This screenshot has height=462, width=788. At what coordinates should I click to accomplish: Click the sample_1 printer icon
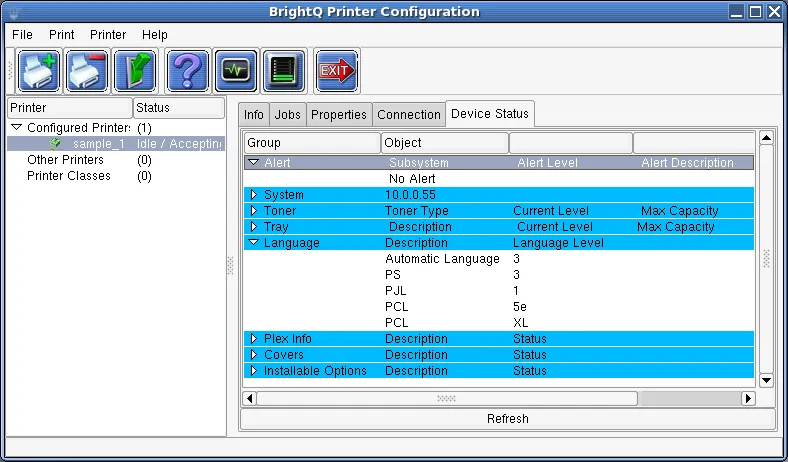(55, 144)
